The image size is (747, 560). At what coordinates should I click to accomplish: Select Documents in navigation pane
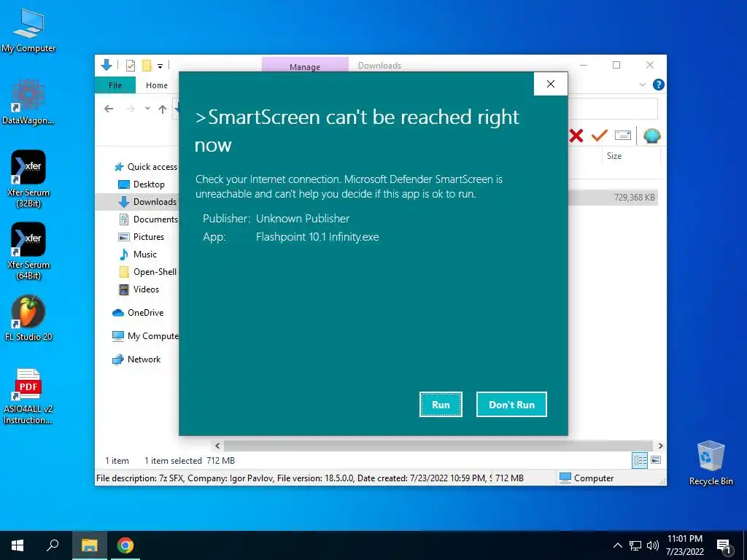coord(148,219)
